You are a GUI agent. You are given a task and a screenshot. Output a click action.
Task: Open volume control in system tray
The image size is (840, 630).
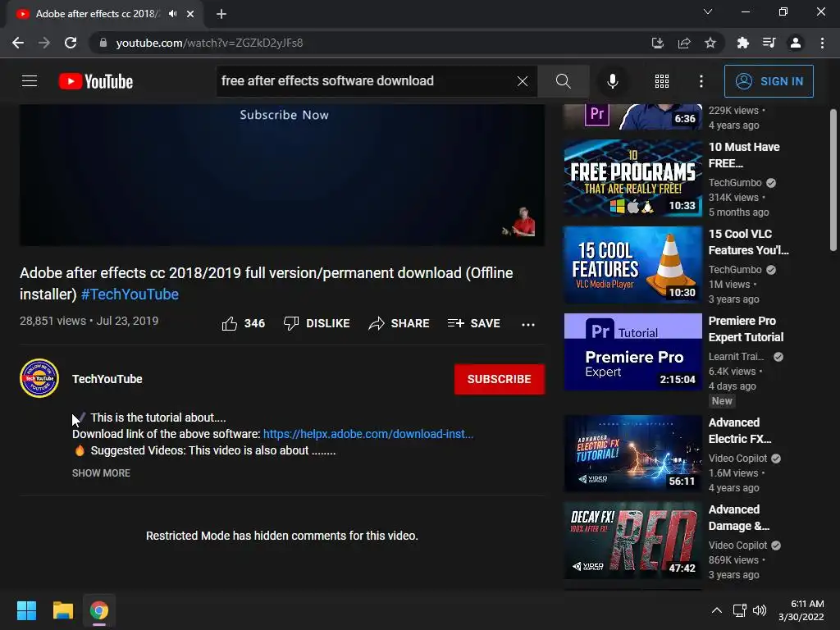click(x=760, y=610)
